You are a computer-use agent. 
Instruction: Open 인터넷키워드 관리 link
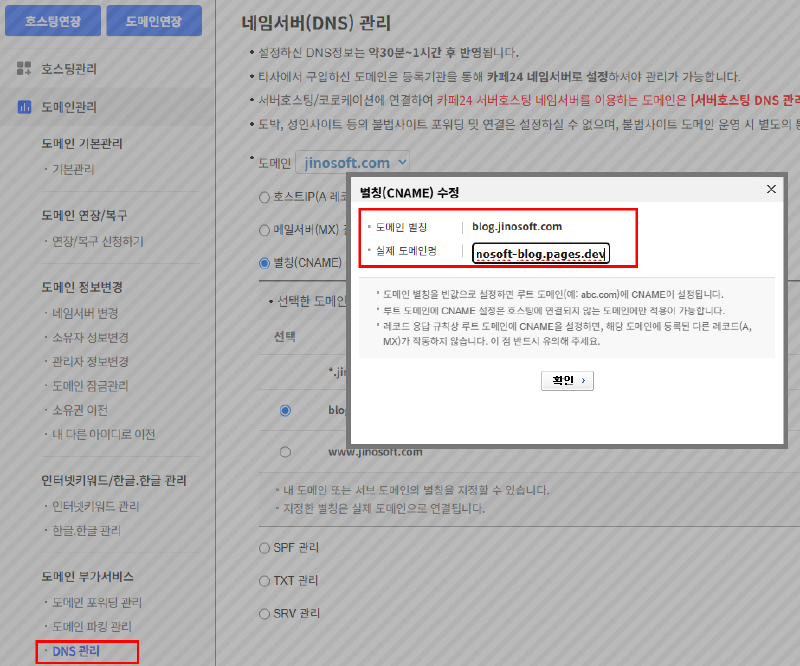point(95,506)
